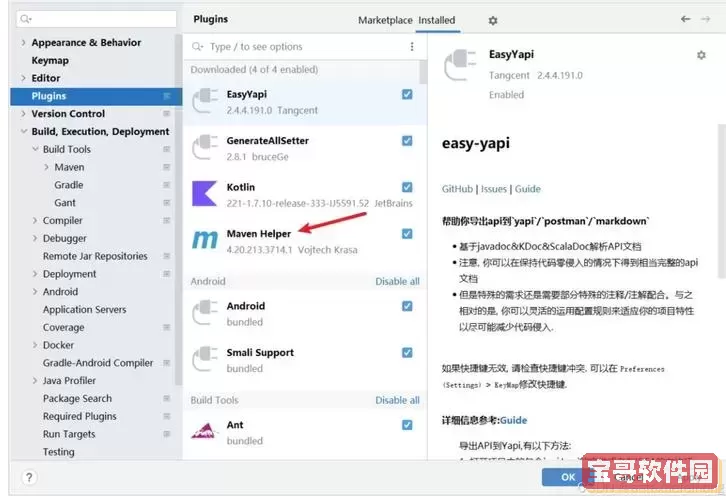Click the GenerateAllSetter plugin icon
The height and width of the screenshot is (500, 726).
[x=205, y=147]
